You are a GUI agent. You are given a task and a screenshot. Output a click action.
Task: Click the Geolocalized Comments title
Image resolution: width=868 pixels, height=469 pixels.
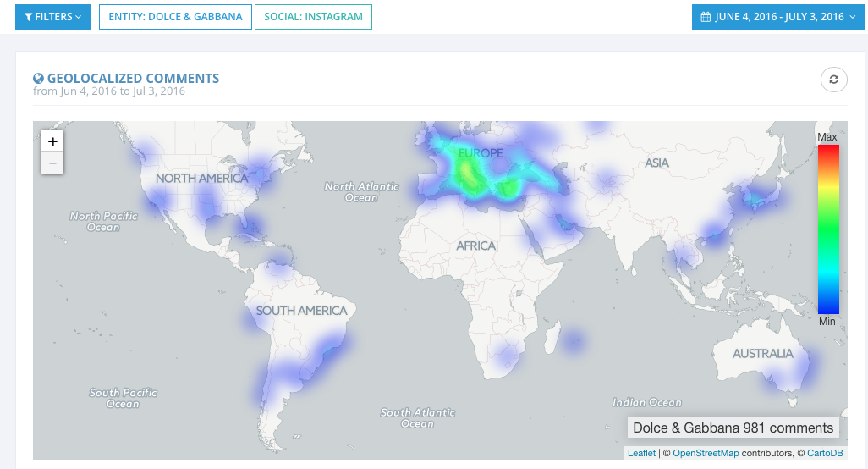[133, 79]
